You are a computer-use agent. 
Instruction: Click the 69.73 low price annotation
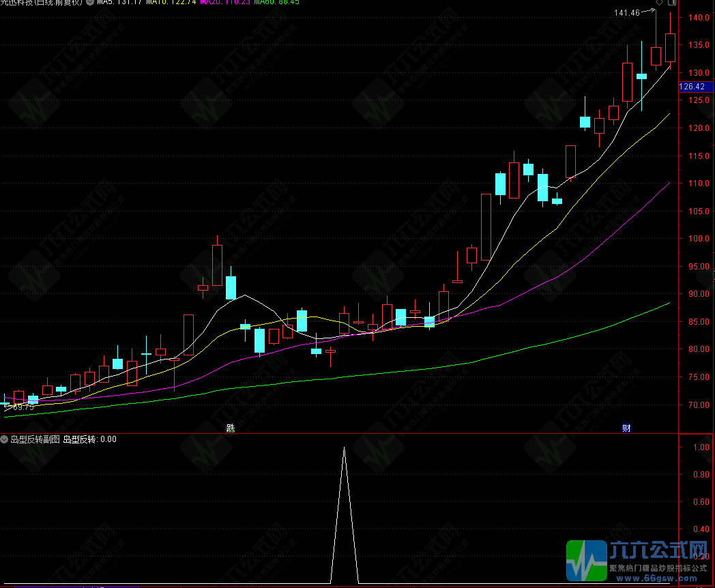[x=23, y=407]
